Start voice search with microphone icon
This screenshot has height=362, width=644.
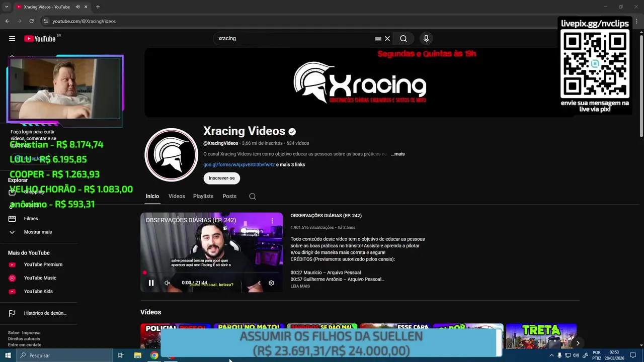(426, 39)
